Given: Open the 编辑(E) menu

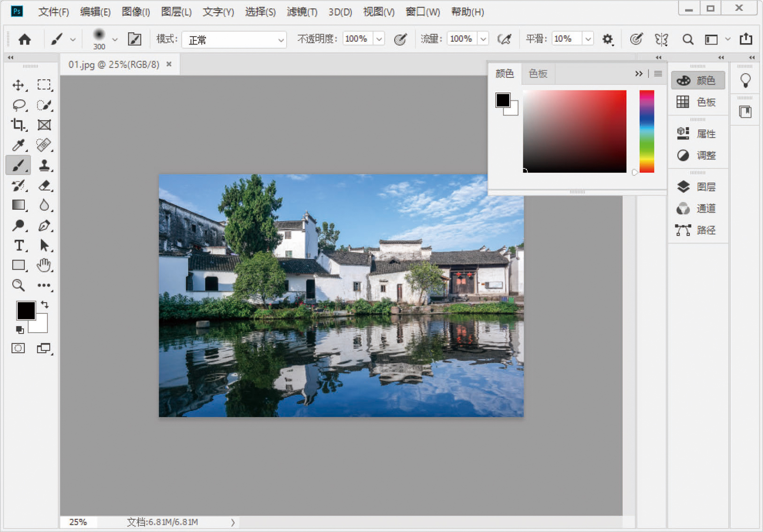Looking at the screenshot, I should (95, 12).
